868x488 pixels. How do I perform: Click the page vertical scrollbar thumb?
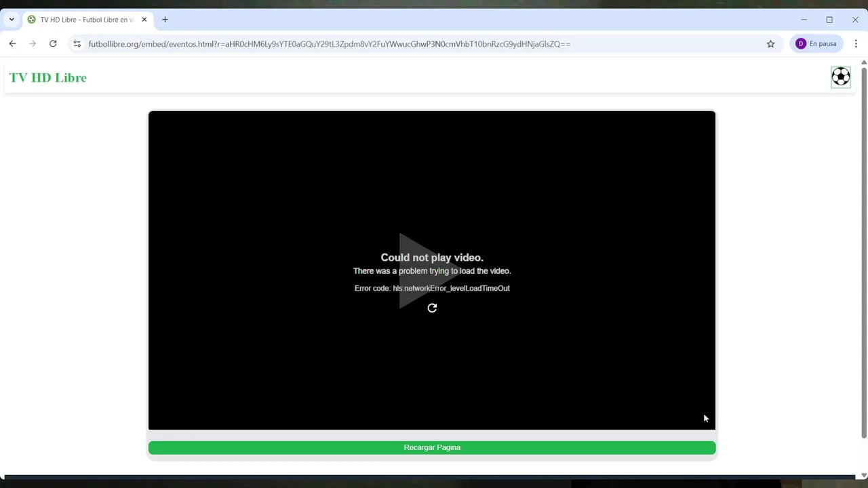click(864, 252)
